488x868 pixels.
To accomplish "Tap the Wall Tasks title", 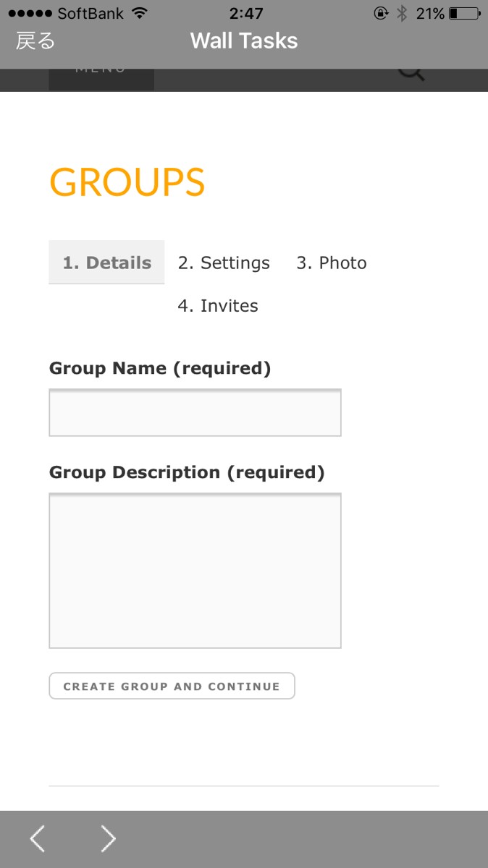I will tap(244, 41).
